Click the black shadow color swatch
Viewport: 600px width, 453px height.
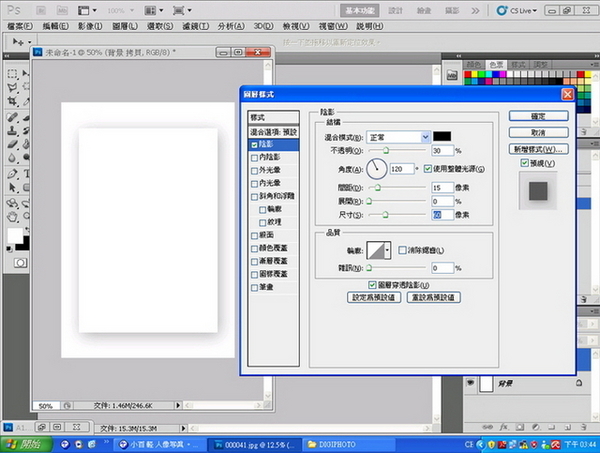tap(442, 137)
